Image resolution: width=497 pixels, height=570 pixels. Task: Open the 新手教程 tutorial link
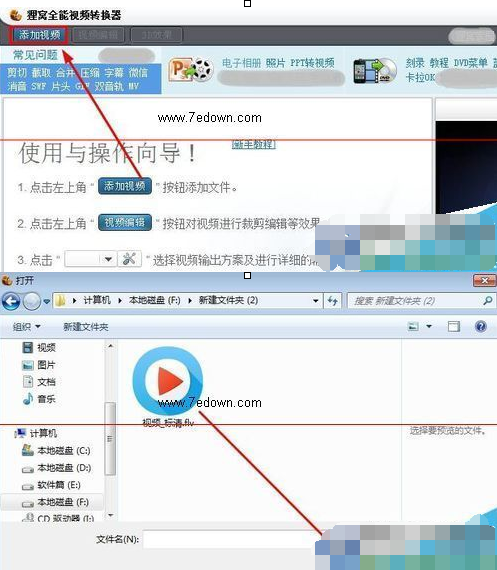coord(254,144)
